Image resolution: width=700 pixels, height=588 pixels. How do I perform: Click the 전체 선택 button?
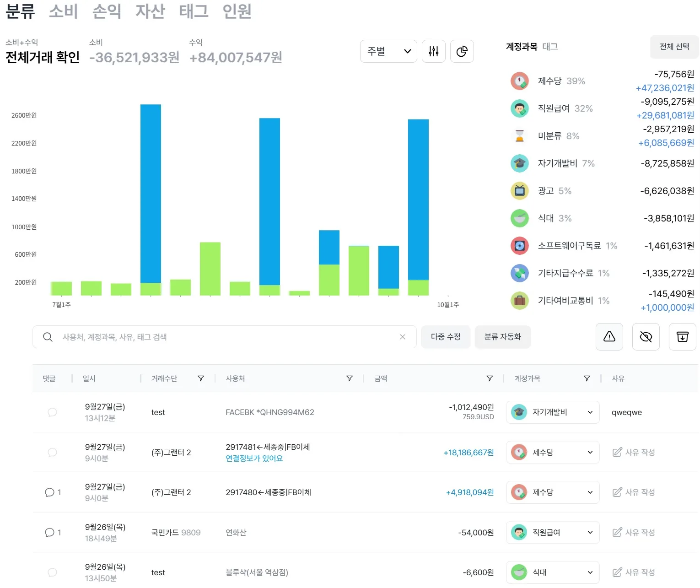(674, 47)
